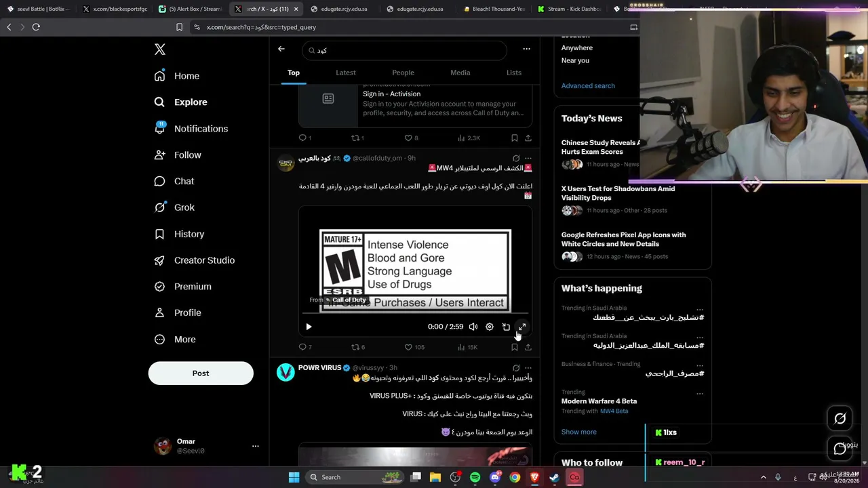This screenshot has width=868, height=488.
Task: Toggle picture-in-picture for the video
Action: point(506,327)
